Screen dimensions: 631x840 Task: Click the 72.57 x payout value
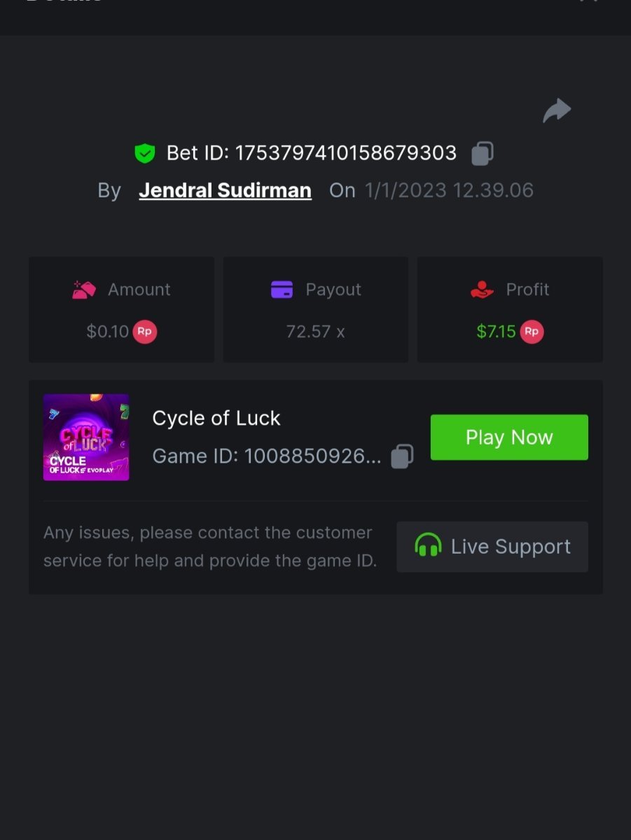tap(315, 331)
